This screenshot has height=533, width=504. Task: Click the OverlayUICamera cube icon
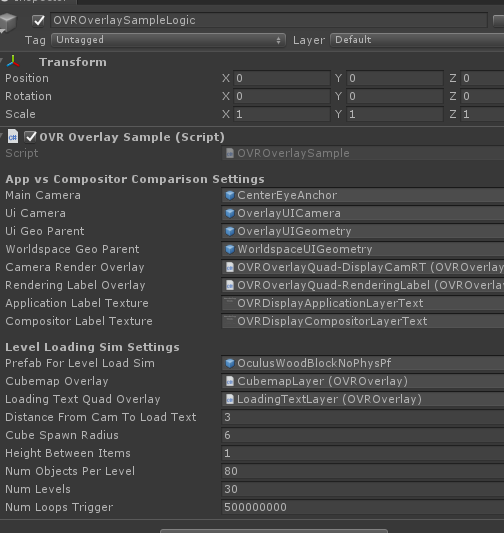(x=230, y=213)
